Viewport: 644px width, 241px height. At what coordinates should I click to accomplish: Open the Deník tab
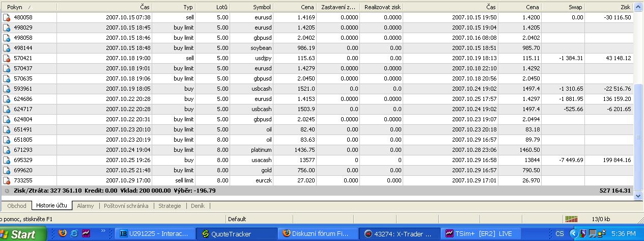pyautogui.click(x=198, y=206)
